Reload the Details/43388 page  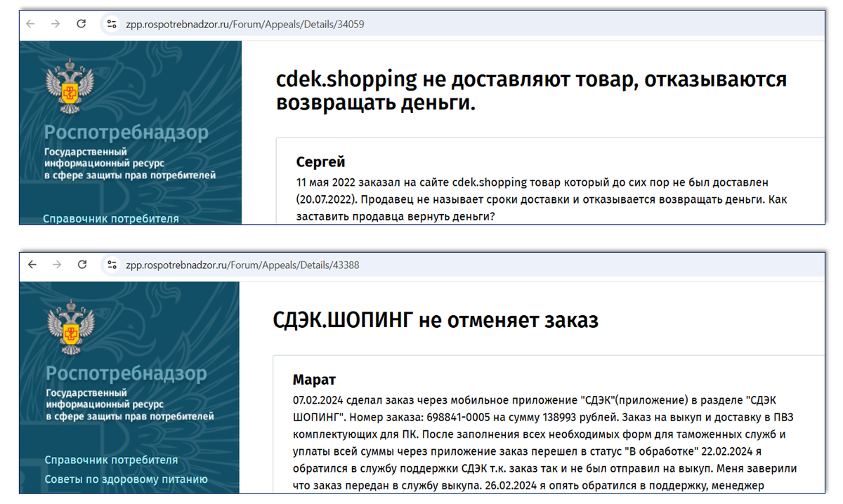point(82,265)
